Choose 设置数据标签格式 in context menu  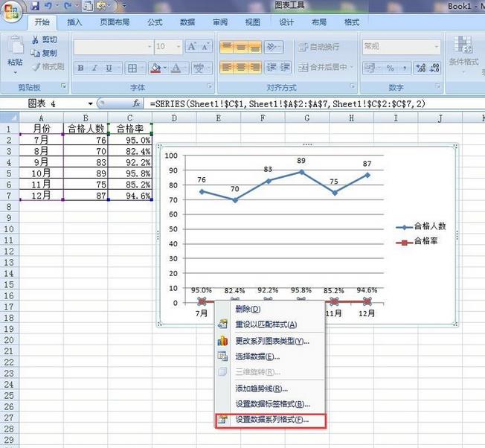point(270,404)
